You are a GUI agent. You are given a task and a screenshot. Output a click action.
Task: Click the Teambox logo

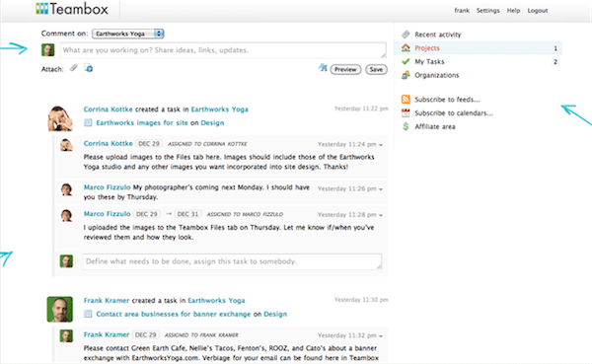coord(72,9)
